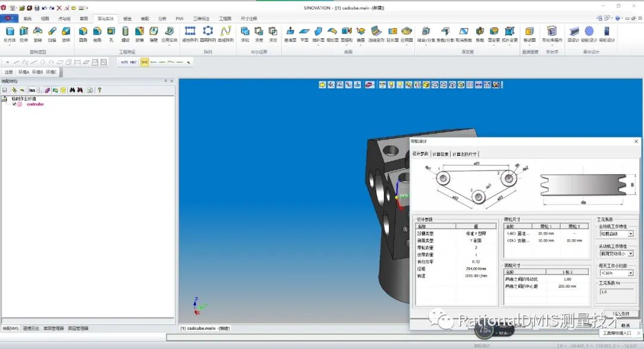Select the 倒角 chamfer tool
Screen dimensions: 644x349
(97, 34)
